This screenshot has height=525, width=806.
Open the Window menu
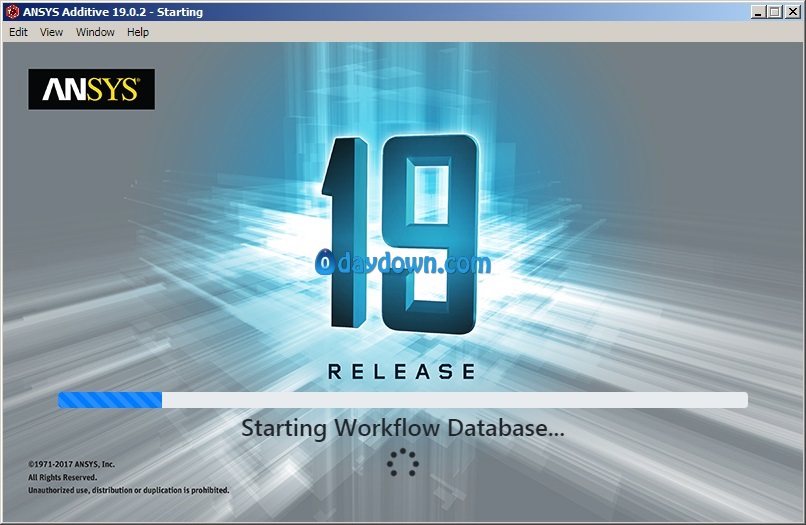tap(95, 32)
